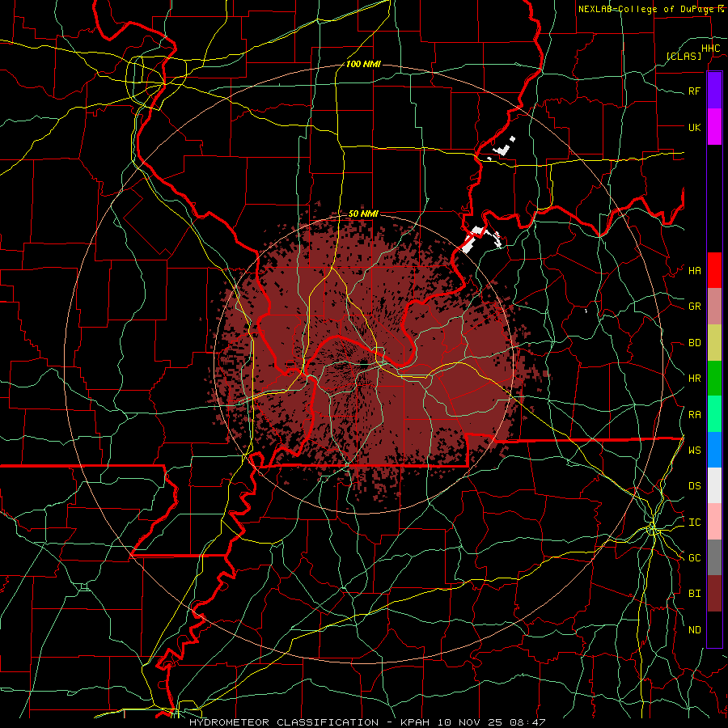Screen dimensions: 728x728
Task: Click the red HA color swatch
Action: click(714, 270)
